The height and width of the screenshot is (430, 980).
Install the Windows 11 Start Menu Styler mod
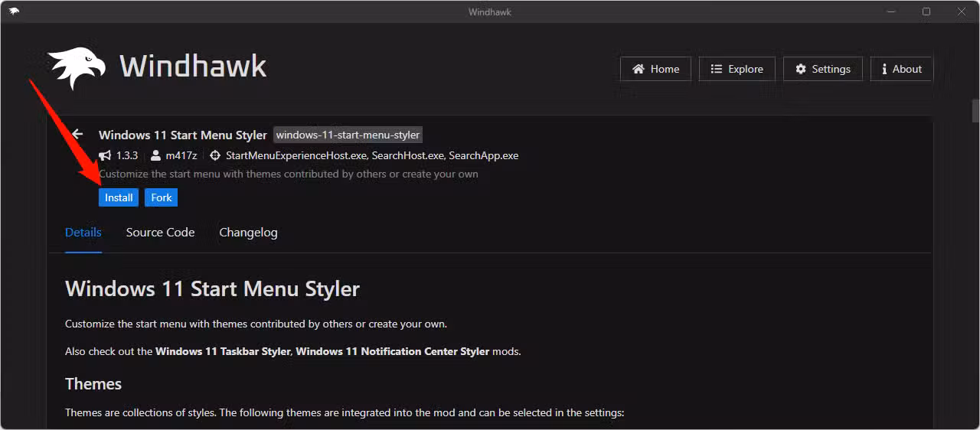point(119,197)
